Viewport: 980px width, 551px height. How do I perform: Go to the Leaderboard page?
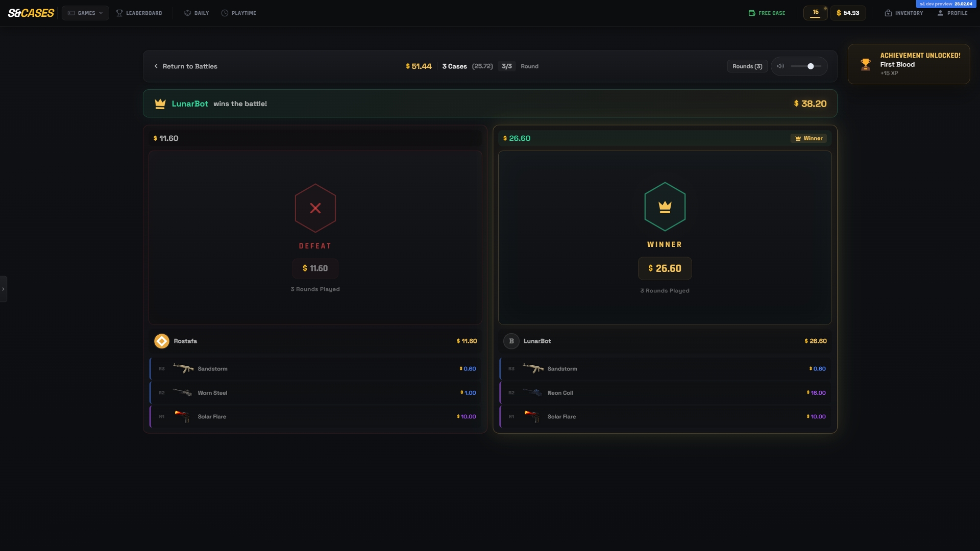139,13
